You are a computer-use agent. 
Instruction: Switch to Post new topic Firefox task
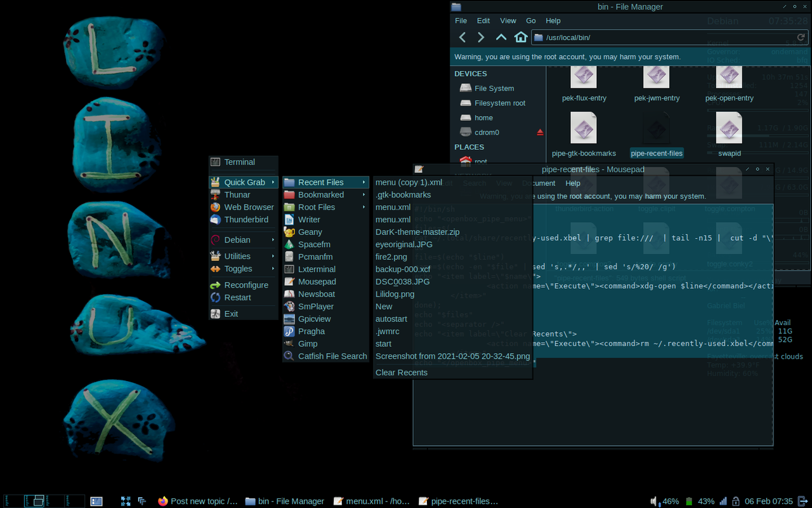point(197,501)
